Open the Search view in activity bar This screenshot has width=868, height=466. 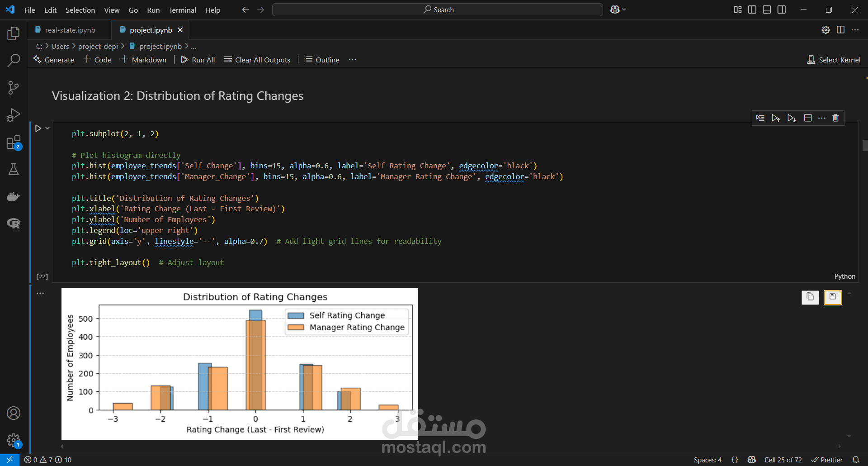[x=14, y=60]
